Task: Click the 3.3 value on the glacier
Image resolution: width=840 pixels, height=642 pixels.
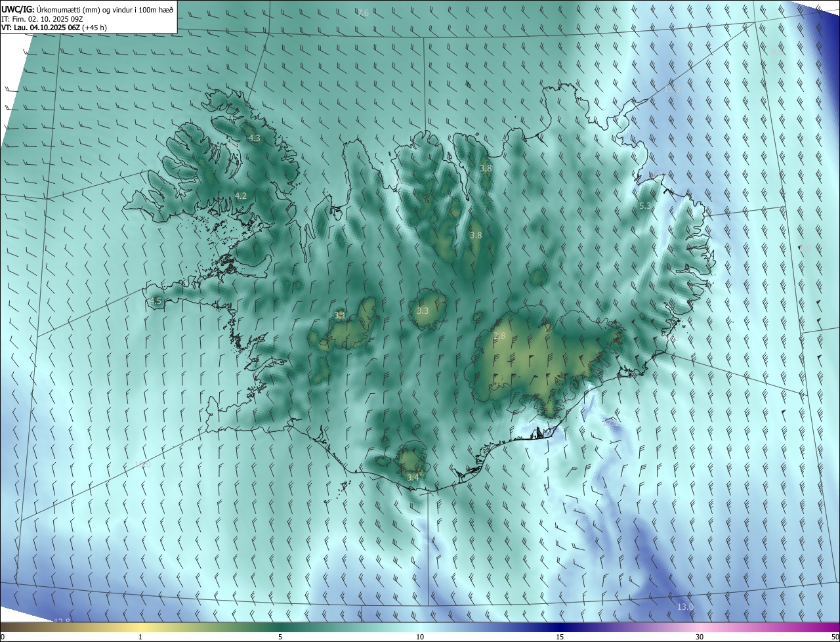Action: click(x=423, y=310)
